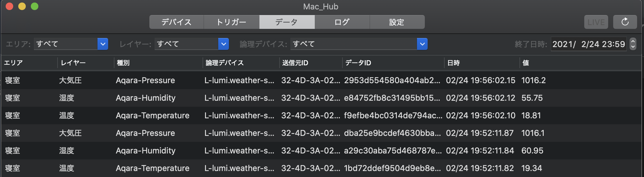
Task: Switch to the トリガー tab
Action: pos(231,22)
